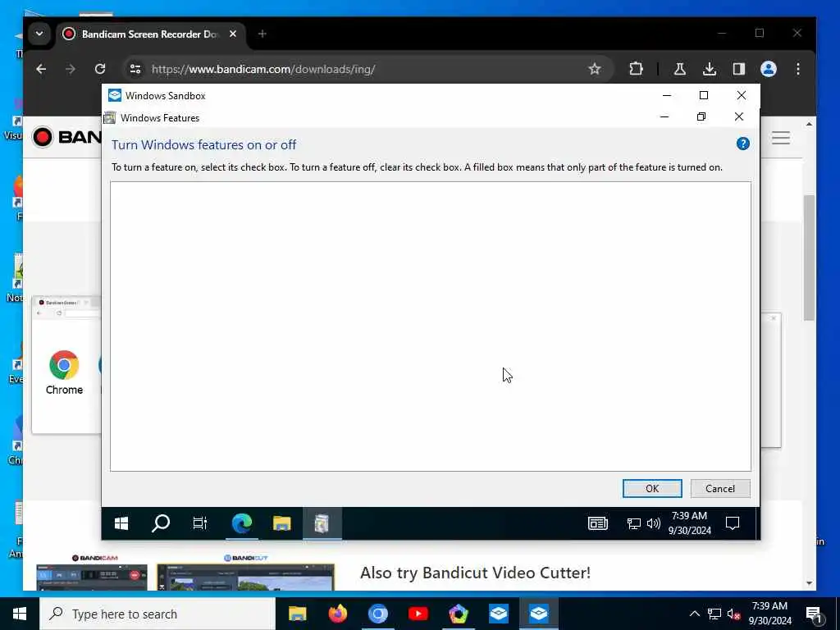Launch Firefox from the host taskbar
Image resolution: width=840 pixels, height=630 pixels.
pyautogui.click(x=337, y=614)
